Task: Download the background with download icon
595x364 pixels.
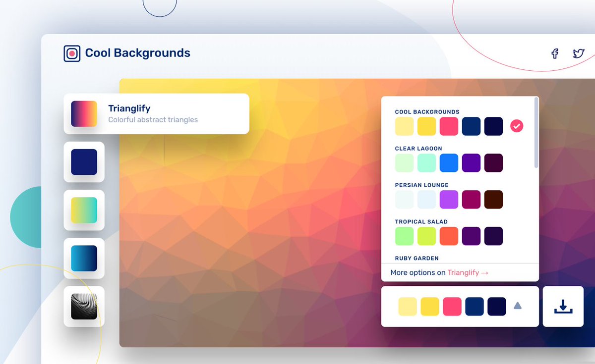Action: [x=563, y=307]
